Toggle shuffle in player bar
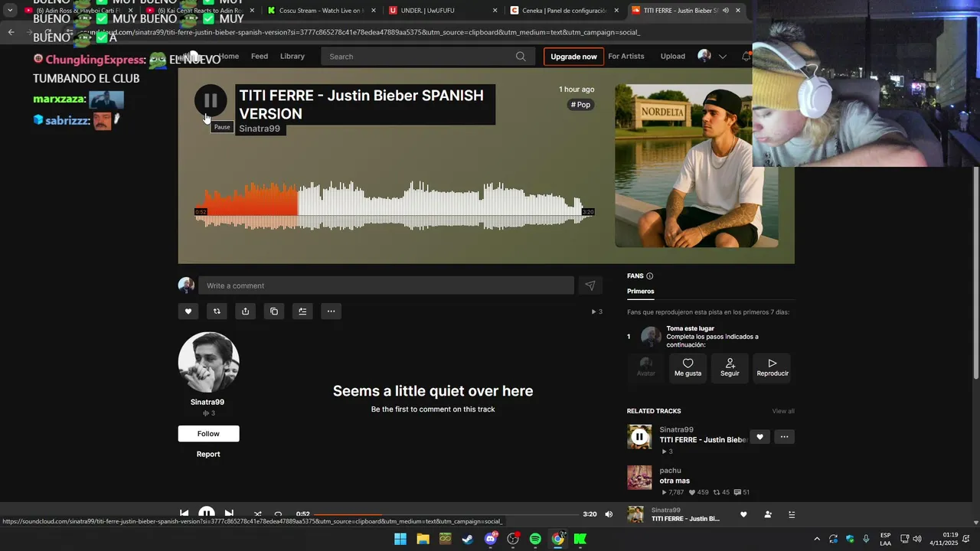Viewport: 980px width, 551px height. 257,514
